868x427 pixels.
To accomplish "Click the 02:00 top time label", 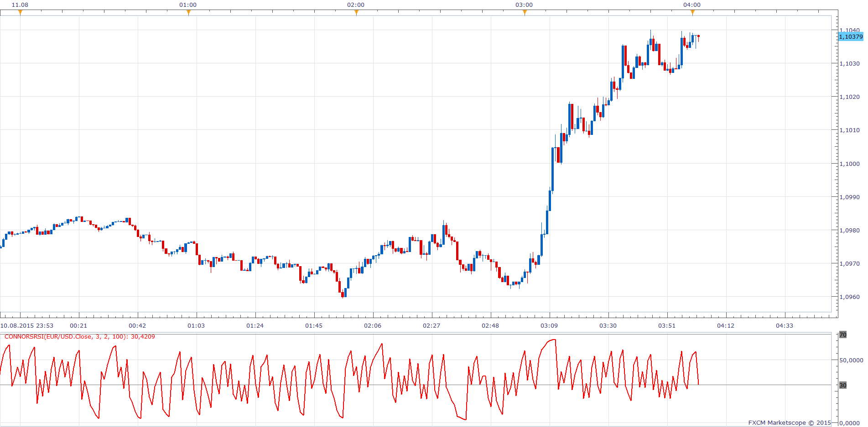I will click(x=356, y=5).
